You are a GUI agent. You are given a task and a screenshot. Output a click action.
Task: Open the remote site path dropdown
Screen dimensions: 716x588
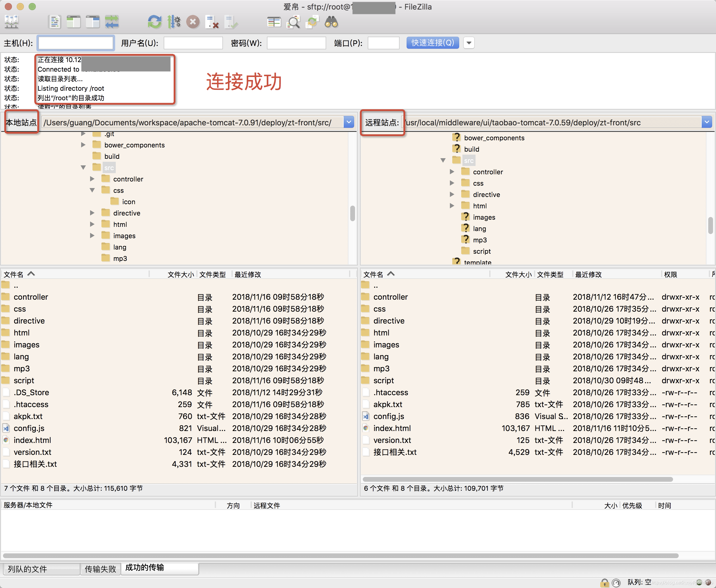pyautogui.click(x=706, y=122)
